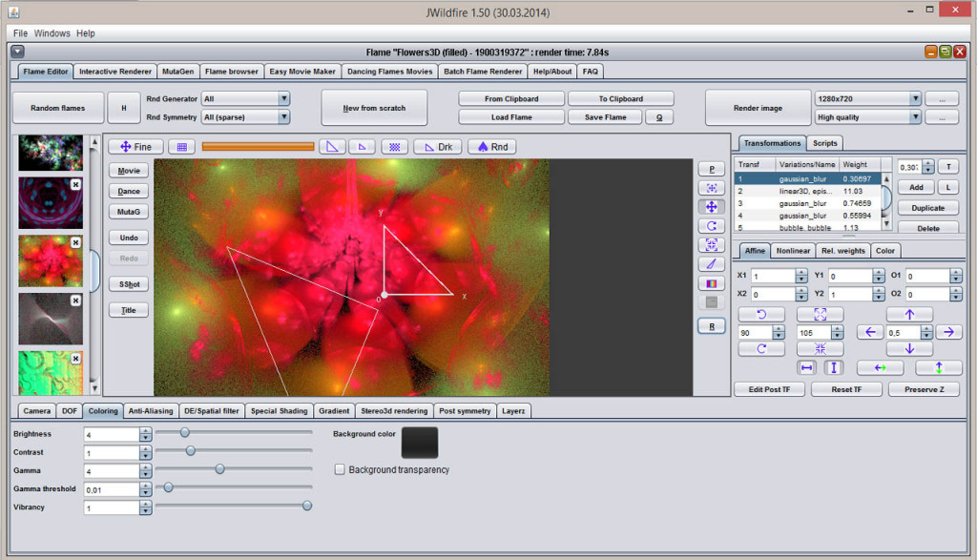Click the move up arrow button

[909, 315]
